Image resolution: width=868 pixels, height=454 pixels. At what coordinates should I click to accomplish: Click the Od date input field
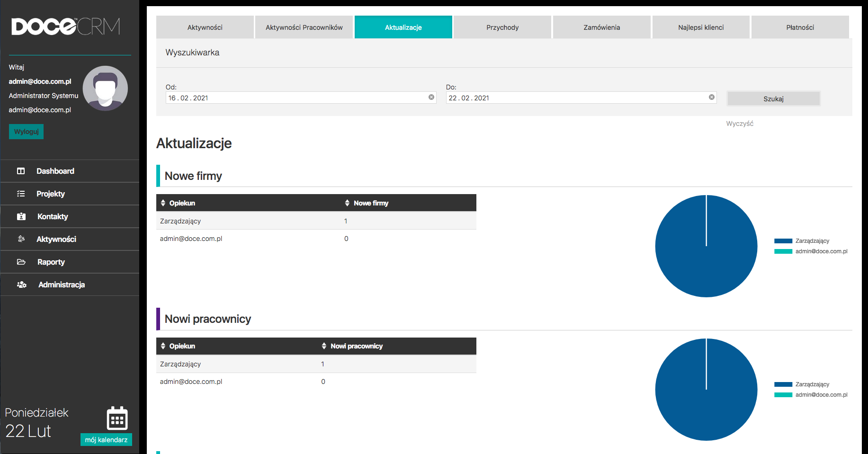pyautogui.click(x=294, y=98)
